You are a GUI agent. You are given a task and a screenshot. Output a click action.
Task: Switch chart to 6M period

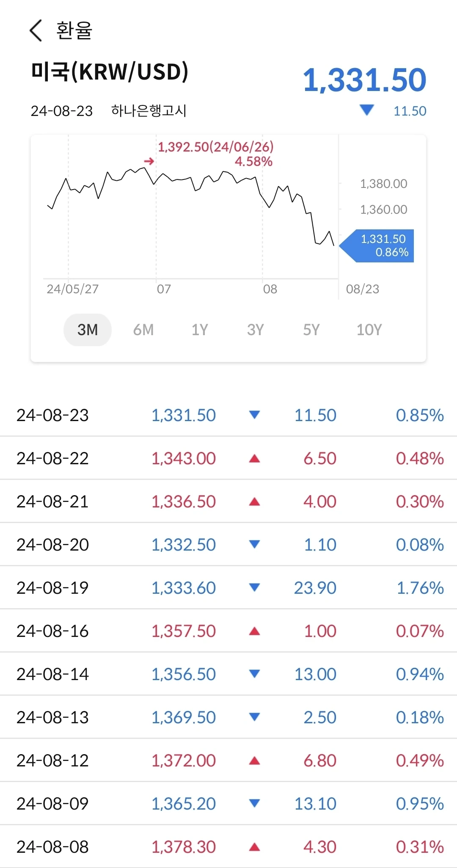[143, 330]
